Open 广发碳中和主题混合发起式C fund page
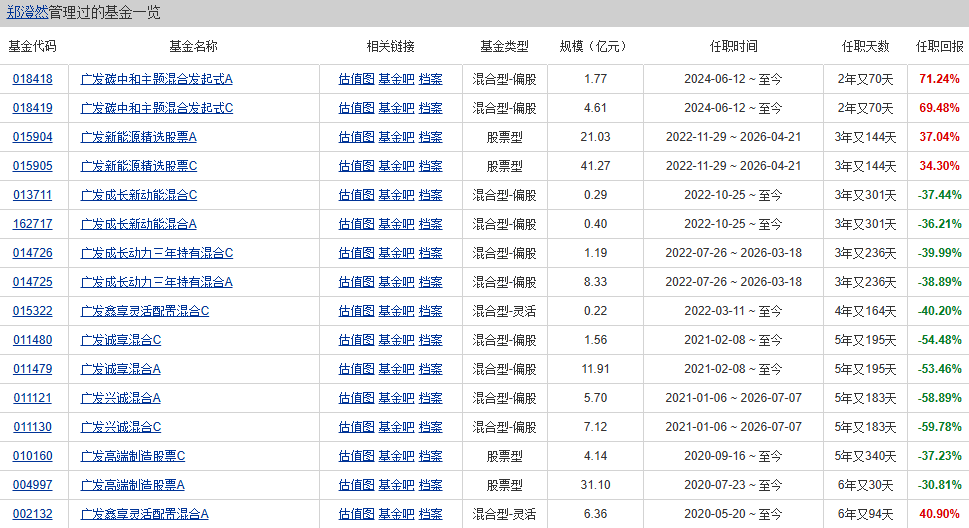 coord(156,108)
